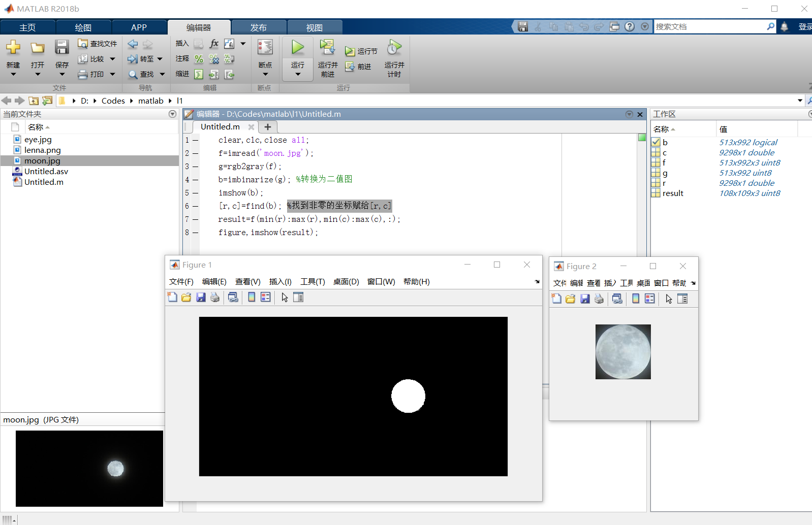
Task: Click Run and Advance (运行并前进) icon
Action: pyautogui.click(x=327, y=47)
